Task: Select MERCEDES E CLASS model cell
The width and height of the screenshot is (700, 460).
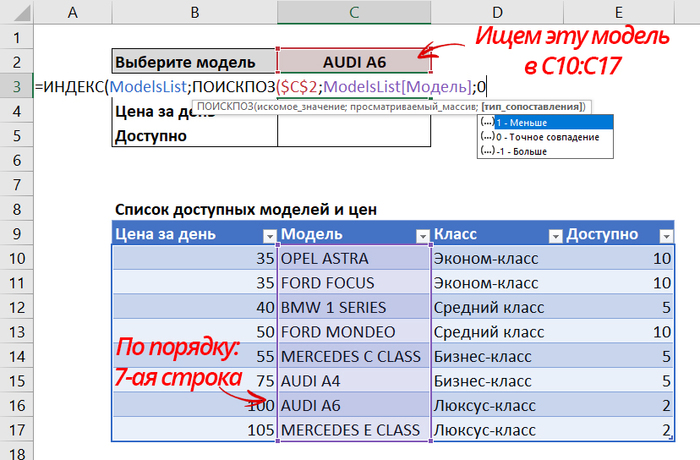Action: tap(354, 430)
